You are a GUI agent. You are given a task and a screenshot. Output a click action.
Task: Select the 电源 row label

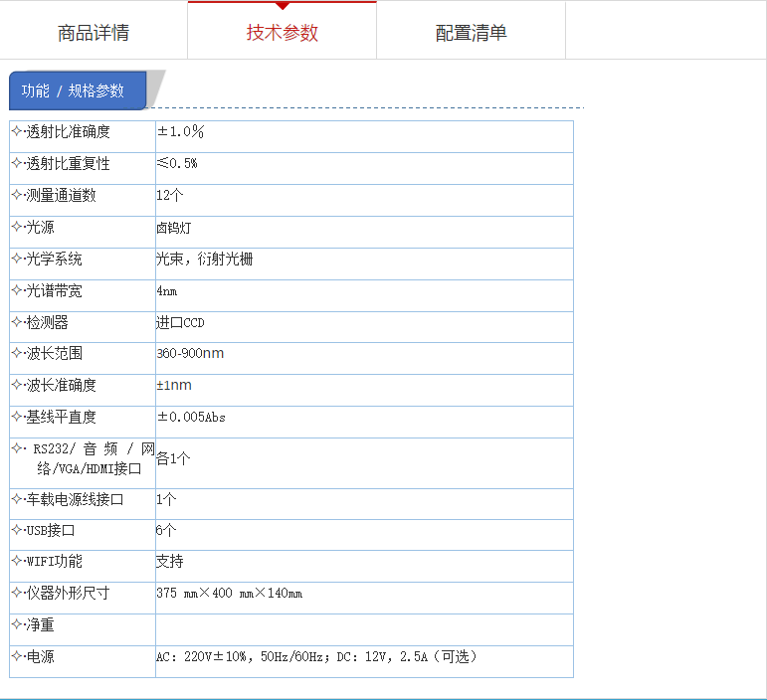[x=40, y=656]
